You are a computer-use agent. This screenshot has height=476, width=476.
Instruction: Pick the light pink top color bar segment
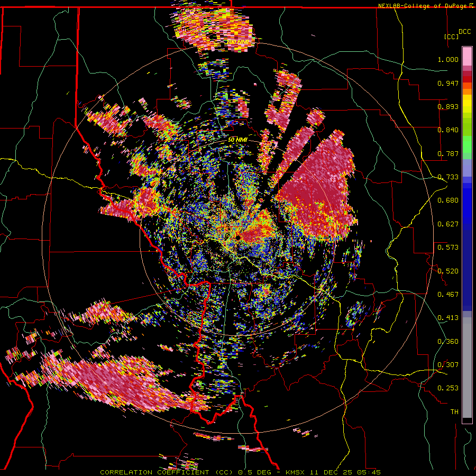[x=467, y=57]
